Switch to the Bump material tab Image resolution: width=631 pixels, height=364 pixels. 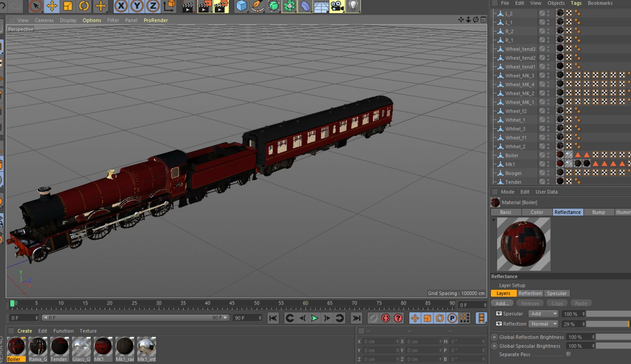tap(598, 212)
